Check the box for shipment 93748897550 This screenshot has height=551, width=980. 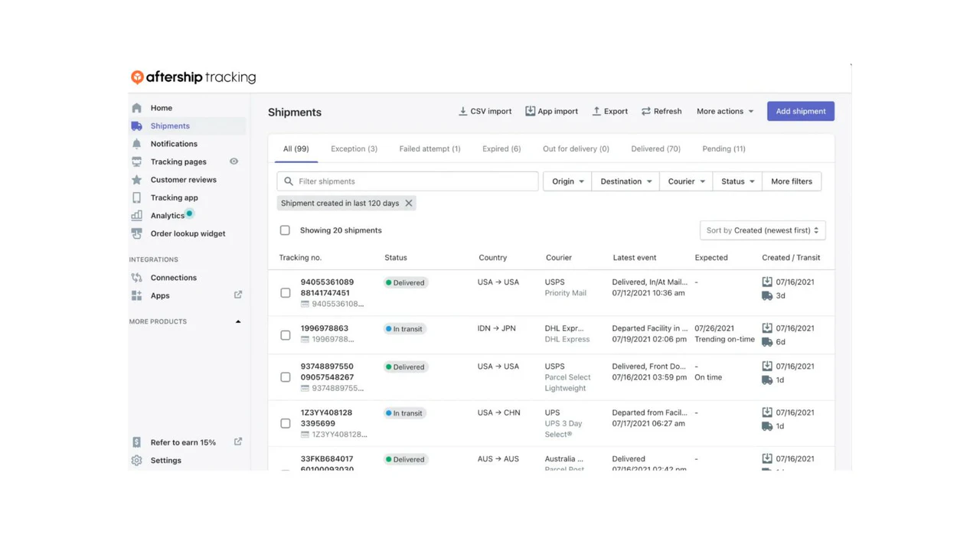pos(285,377)
